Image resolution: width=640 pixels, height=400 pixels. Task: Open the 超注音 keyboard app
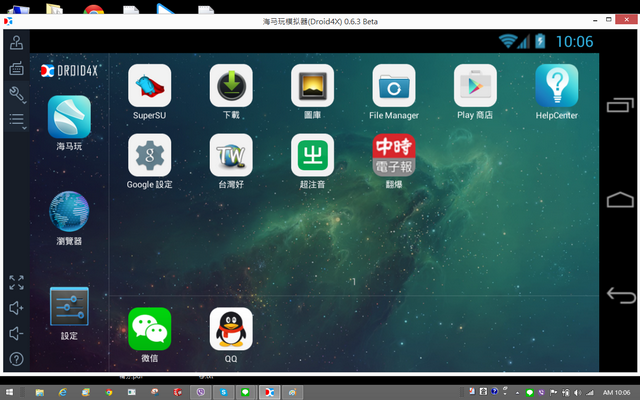click(x=312, y=155)
